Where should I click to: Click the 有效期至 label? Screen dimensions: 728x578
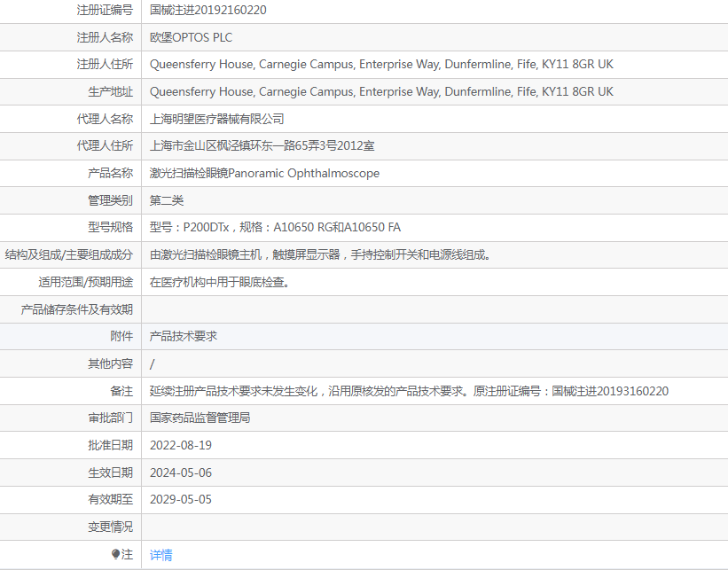111,499
